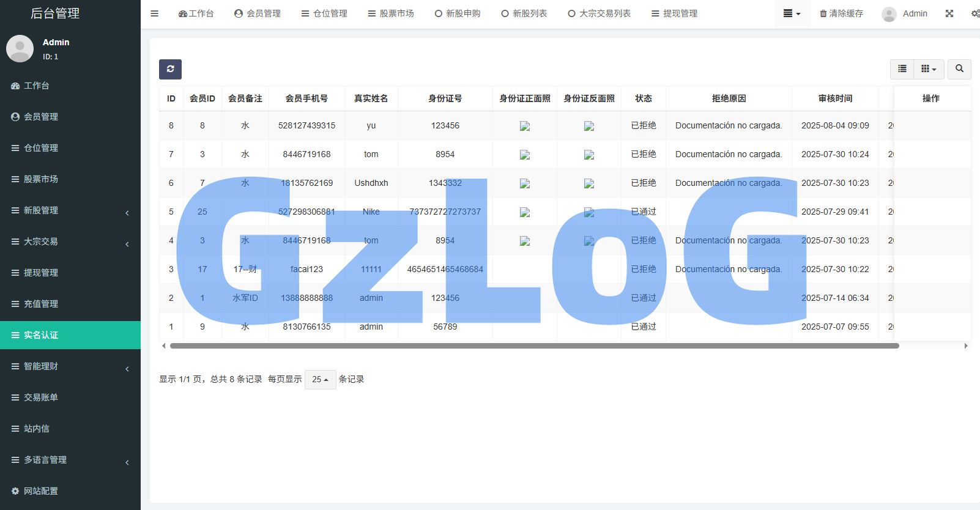980x510 pixels.
Task: Click the trash icon to clear cache
Action: pos(823,13)
